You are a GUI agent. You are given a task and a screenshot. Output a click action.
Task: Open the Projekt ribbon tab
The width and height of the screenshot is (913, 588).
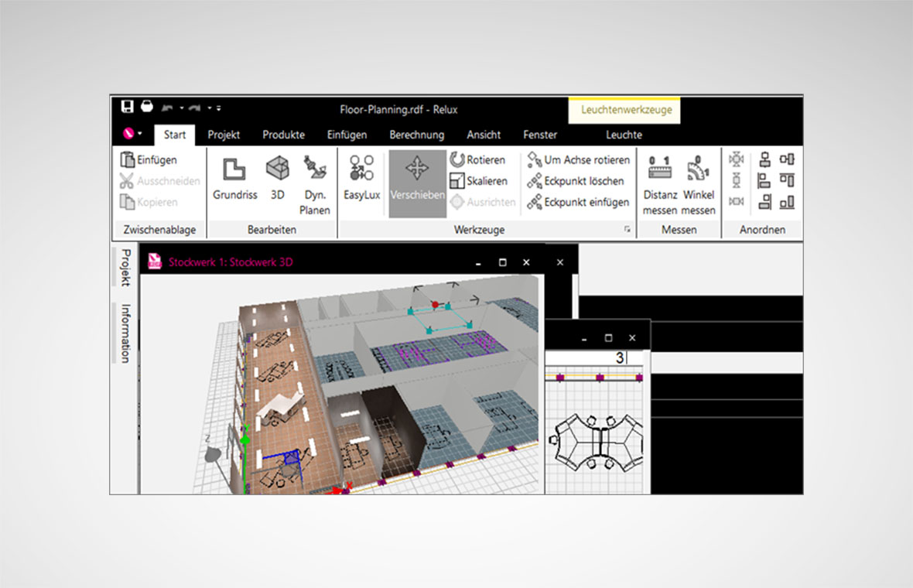pyautogui.click(x=224, y=135)
